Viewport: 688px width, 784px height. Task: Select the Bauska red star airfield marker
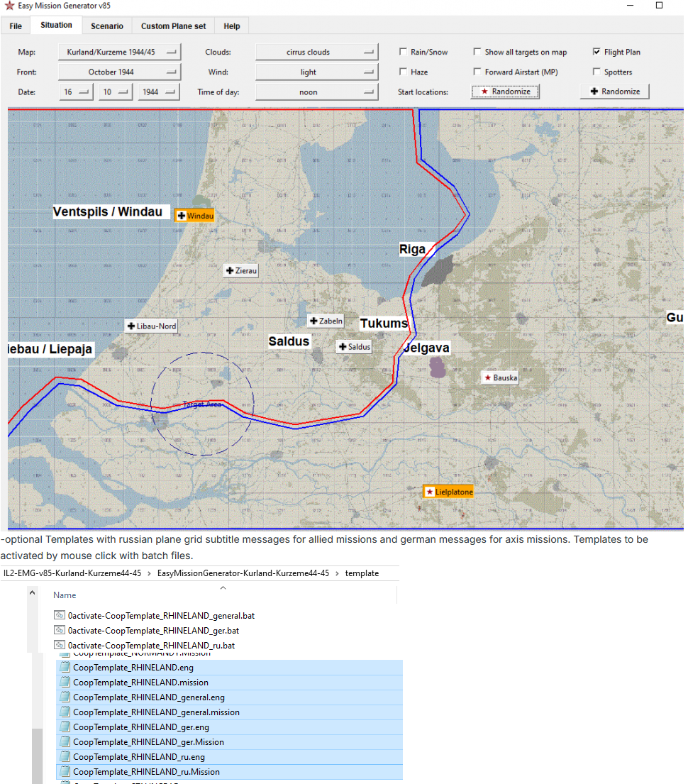tap(500, 377)
